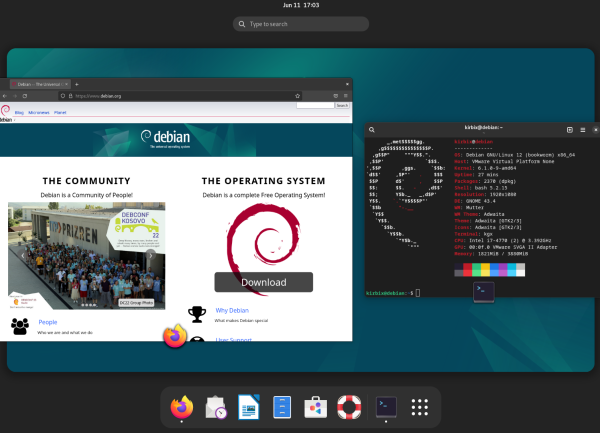Image resolution: width=600 pixels, height=433 pixels.
Task: Click the Type to search field
Action: click(301, 24)
